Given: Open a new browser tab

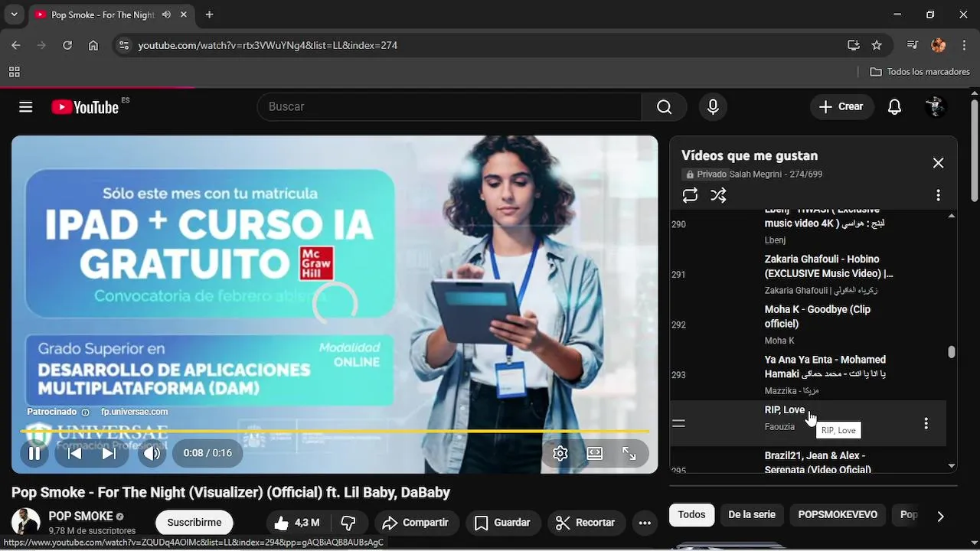Looking at the screenshot, I should coord(209,15).
